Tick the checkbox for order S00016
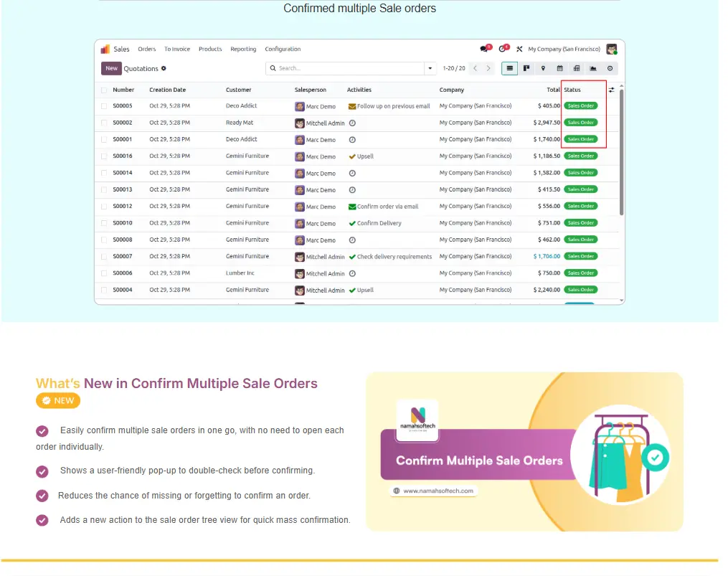The height and width of the screenshot is (576, 728). [104, 156]
